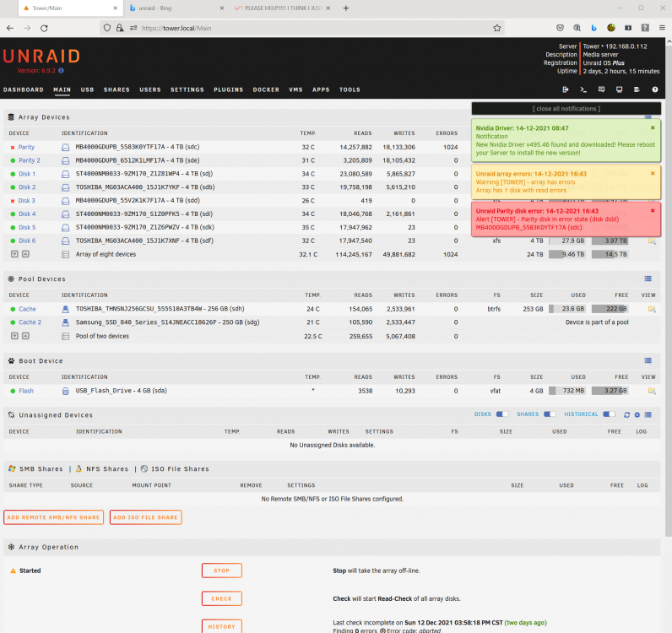This screenshot has height=633, width=672.
Task: Open the system info monitor icon
Action: tap(620, 89)
